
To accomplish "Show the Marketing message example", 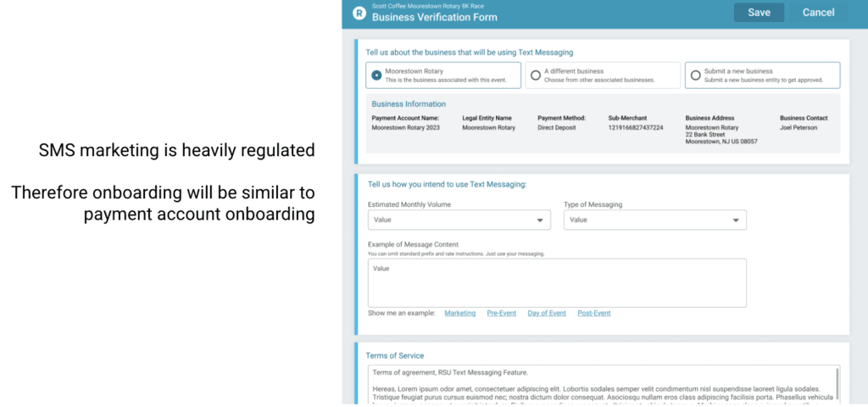I will point(459,313).
